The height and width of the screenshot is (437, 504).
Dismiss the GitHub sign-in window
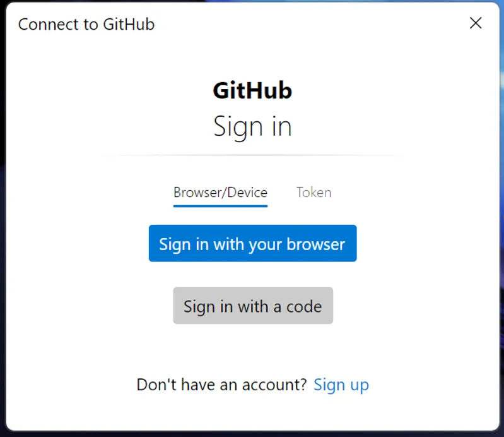pos(476,23)
